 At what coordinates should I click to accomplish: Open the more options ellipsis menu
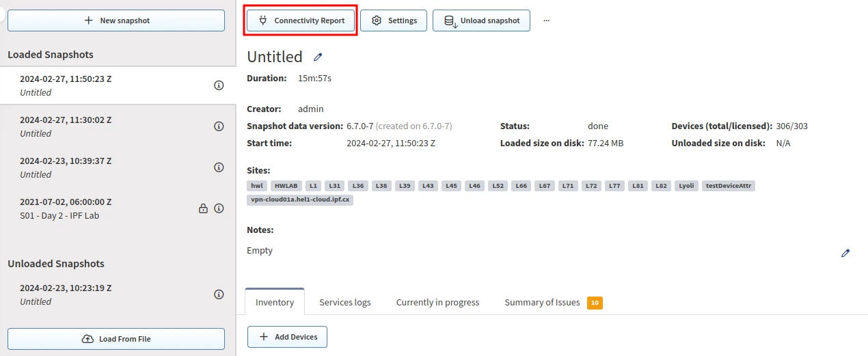point(546,20)
